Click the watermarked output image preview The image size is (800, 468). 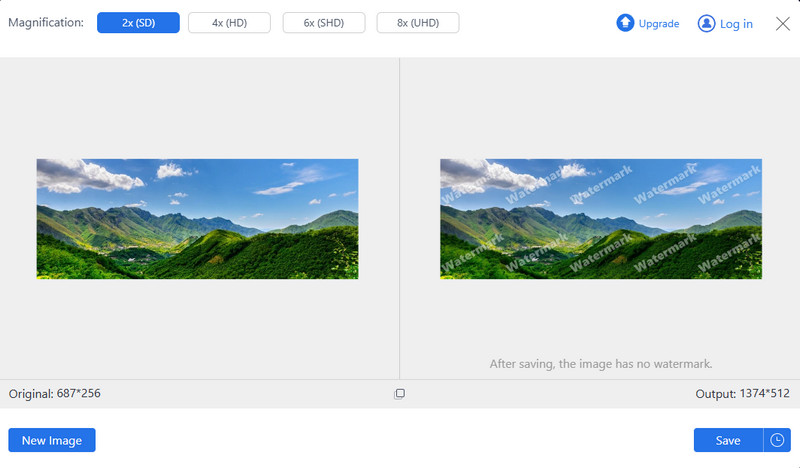(x=601, y=218)
